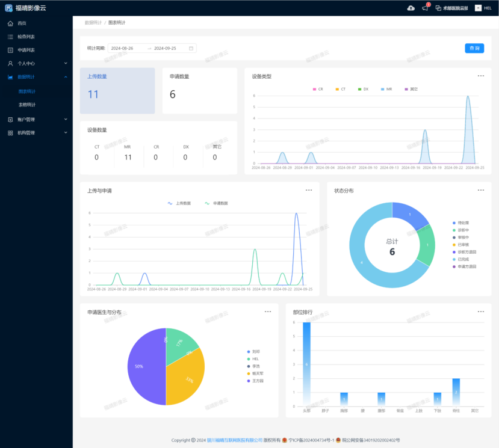
Task: Expand the 个人中心 sidebar menu
Action: tap(28, 63)
